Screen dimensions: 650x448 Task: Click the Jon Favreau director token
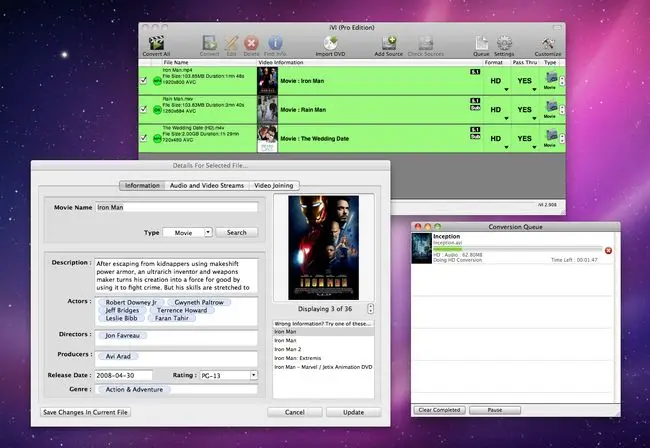(x=122, y=335)
